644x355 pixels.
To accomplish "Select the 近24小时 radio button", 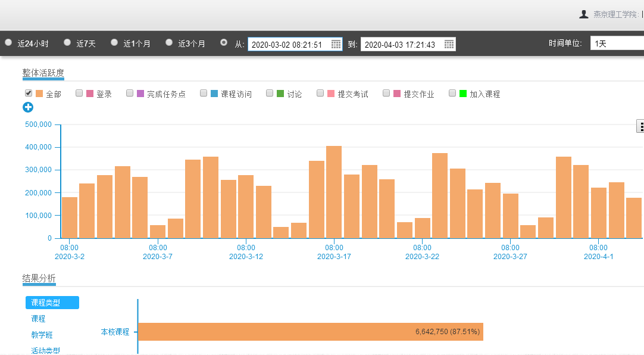I will pos(8,43).
